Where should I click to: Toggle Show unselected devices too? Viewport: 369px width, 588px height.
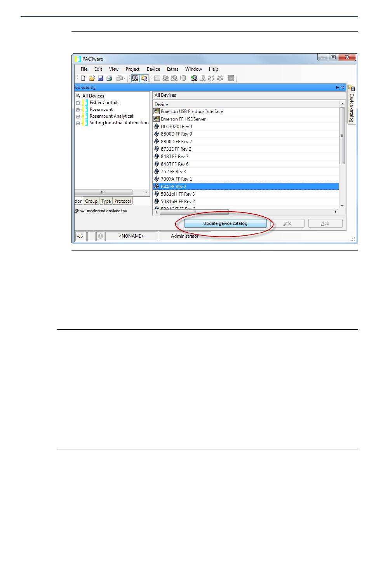101,210
